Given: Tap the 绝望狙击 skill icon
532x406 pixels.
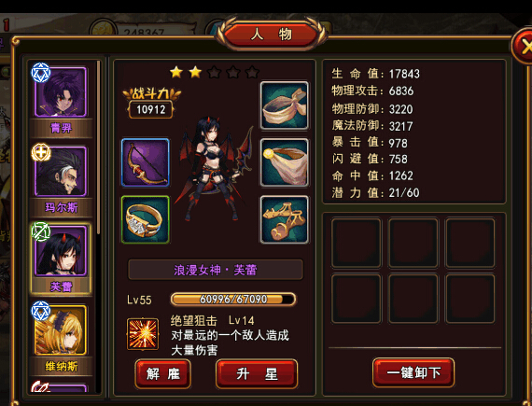Looking at the screenshot, I should point(143,334).
